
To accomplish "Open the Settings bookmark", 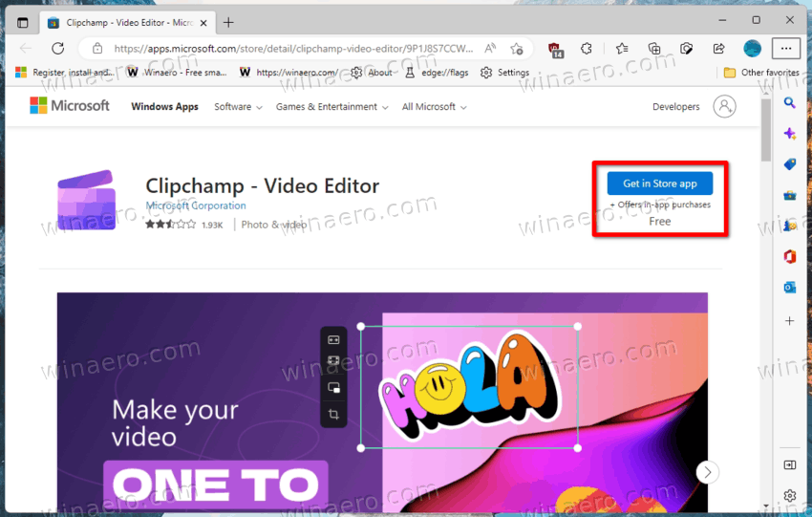I will tap(505, 73).
